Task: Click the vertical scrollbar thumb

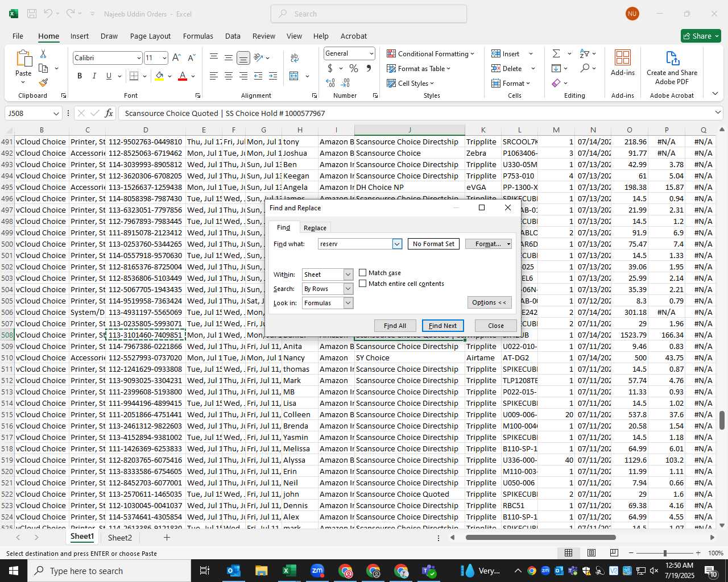Action: [722, 421]
